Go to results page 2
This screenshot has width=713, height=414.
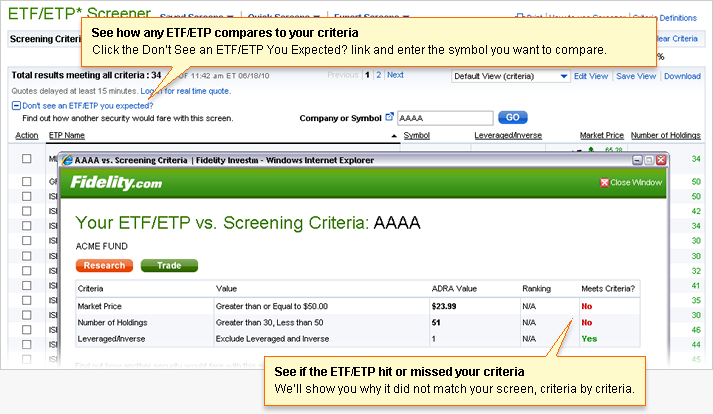(x=378, y=75)
